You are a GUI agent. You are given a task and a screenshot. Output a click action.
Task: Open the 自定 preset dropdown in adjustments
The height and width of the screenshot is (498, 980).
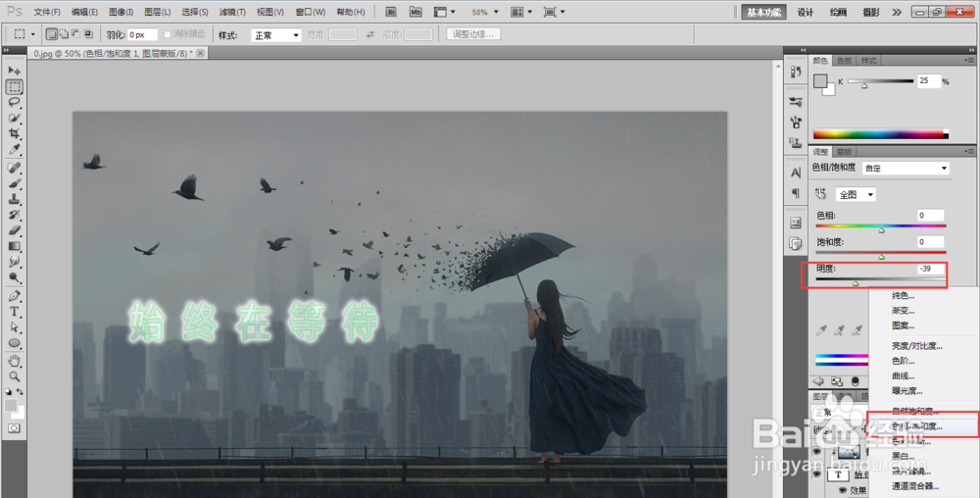(x=906, y=168)
